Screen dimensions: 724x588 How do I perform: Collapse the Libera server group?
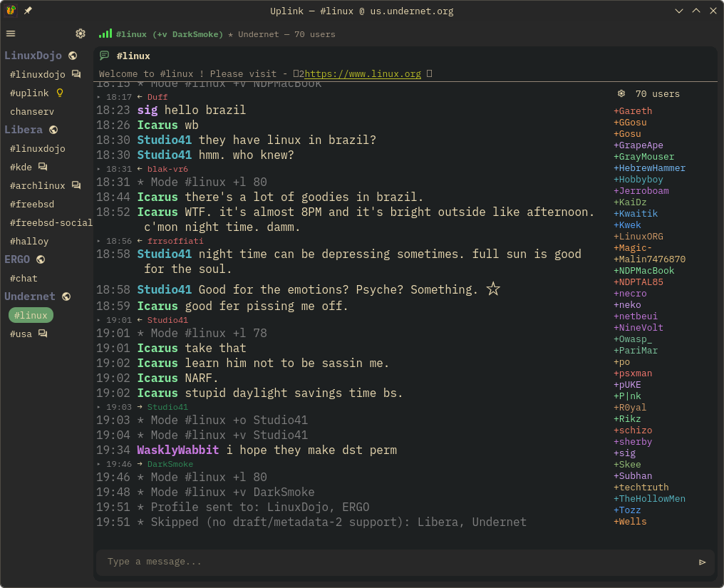tap(24, 130)
